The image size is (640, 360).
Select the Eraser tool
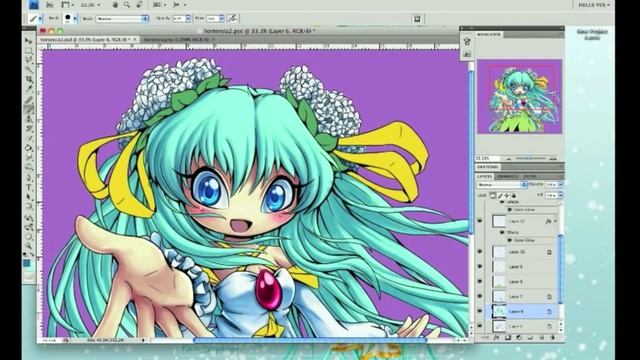(x=29, y=138)
